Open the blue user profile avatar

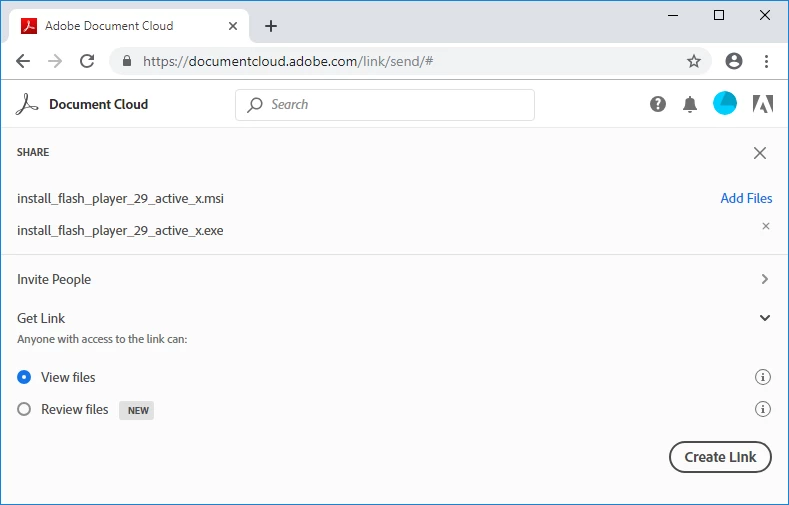pyautogui.click(x=725, y=104)
